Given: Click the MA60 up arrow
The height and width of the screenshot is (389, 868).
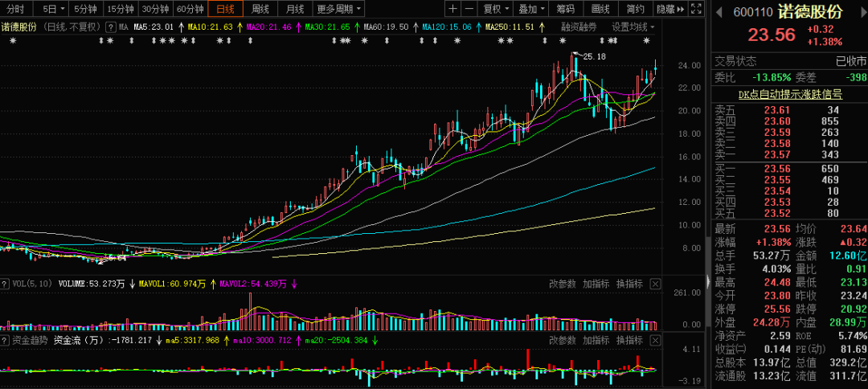Looking at the screenshot, I should click(416, 27).
